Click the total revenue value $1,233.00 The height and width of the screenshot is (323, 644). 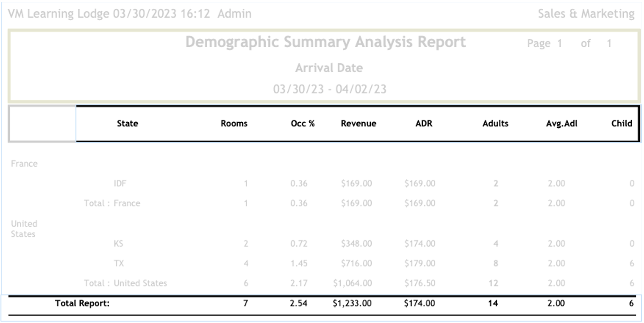[352, 303]
